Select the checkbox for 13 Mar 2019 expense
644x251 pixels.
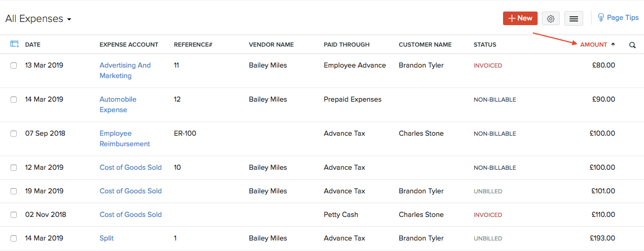pos(14,66)
